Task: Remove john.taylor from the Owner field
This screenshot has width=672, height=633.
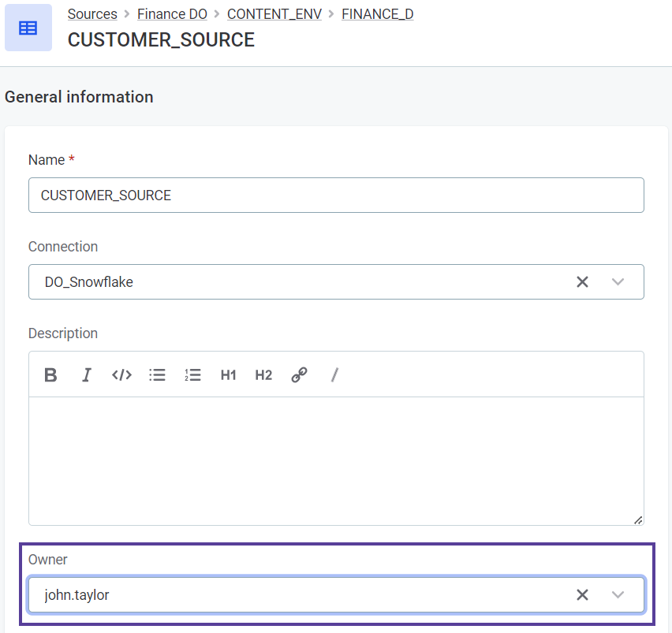Action: tap(582, 595)
